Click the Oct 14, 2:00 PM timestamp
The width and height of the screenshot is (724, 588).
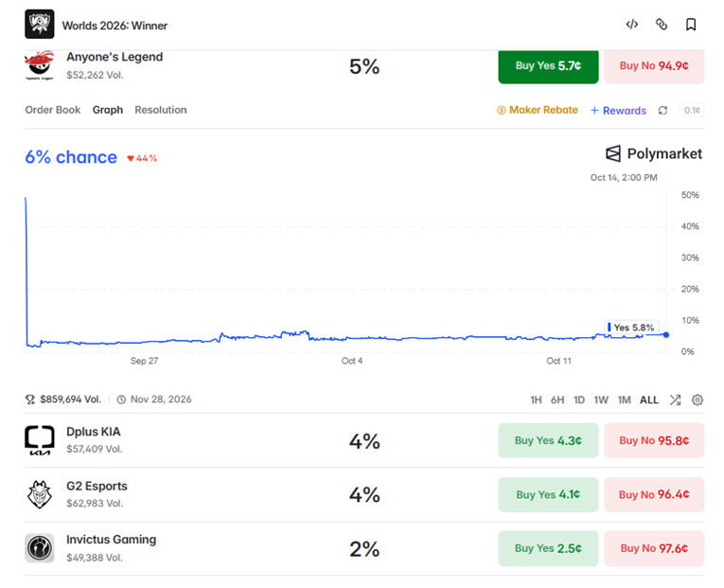624,178
